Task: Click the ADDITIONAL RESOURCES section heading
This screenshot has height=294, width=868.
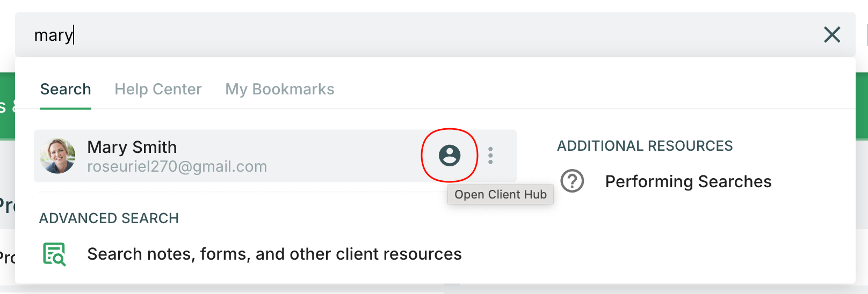Action: point(645,146)
